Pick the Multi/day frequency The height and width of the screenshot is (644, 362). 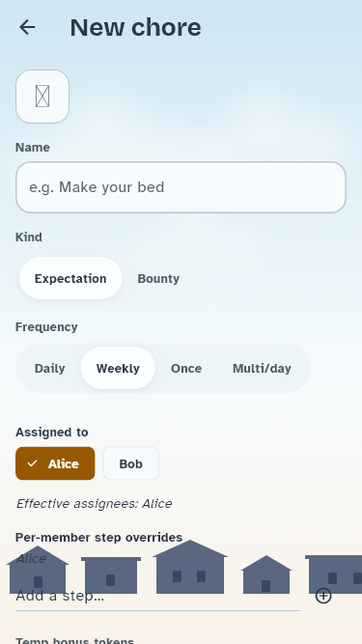click(x=262, y=369)
